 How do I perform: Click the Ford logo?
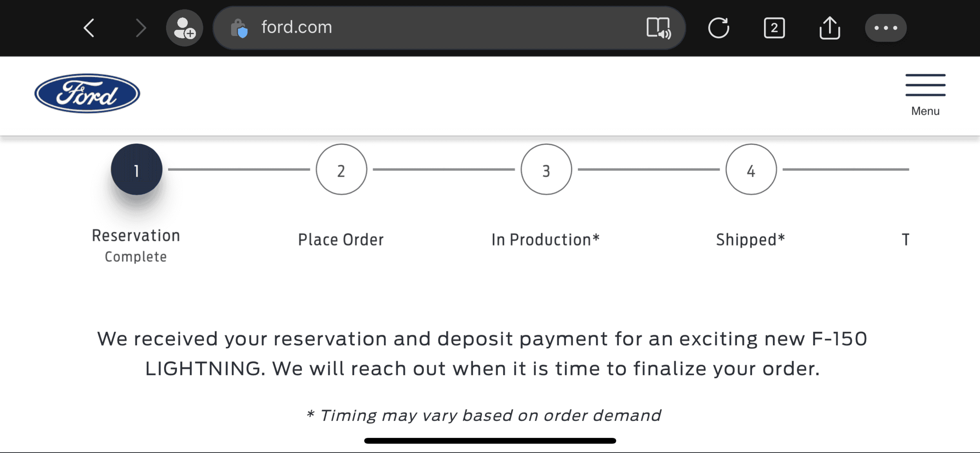tap(87, 93)
